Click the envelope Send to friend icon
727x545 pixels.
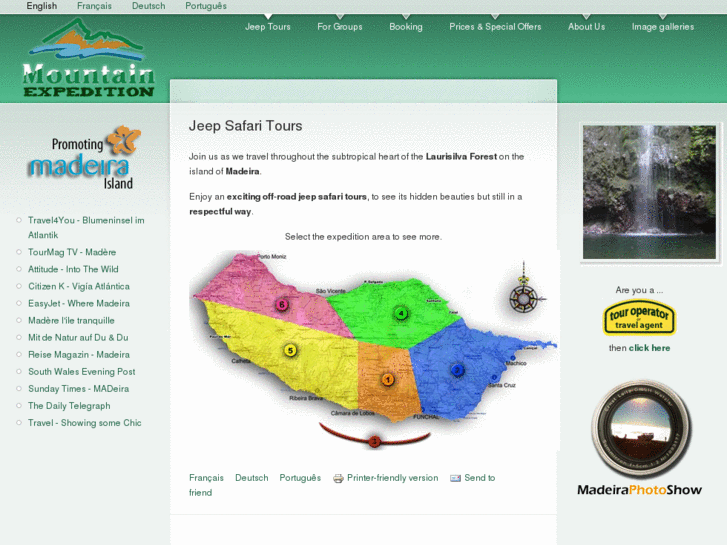[455, 478]
